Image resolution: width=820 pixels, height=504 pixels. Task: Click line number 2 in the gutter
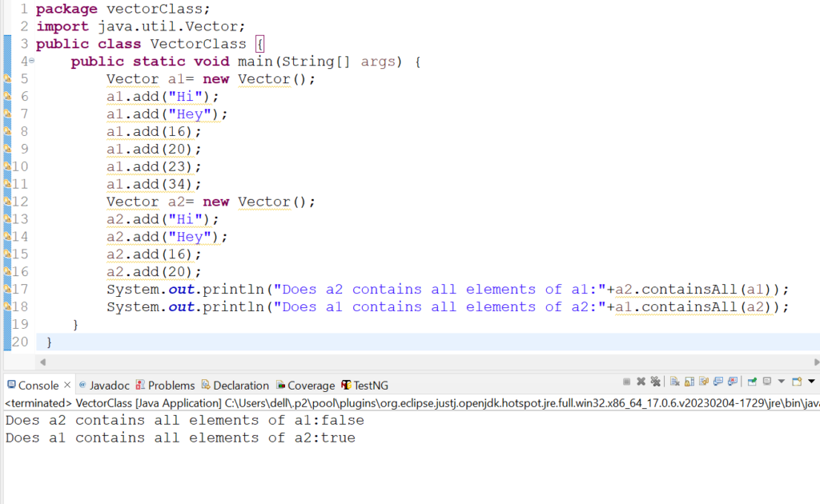click(x=24, y=26)
